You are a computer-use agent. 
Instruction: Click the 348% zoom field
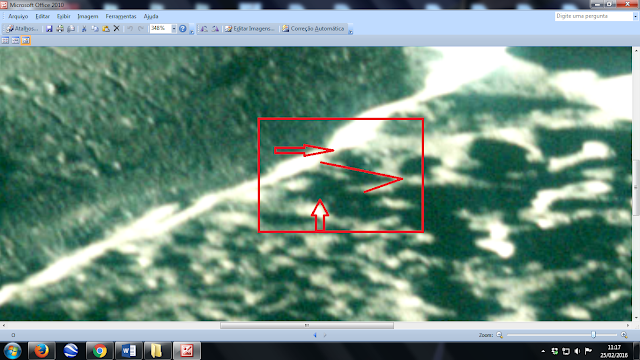[160, 29]
